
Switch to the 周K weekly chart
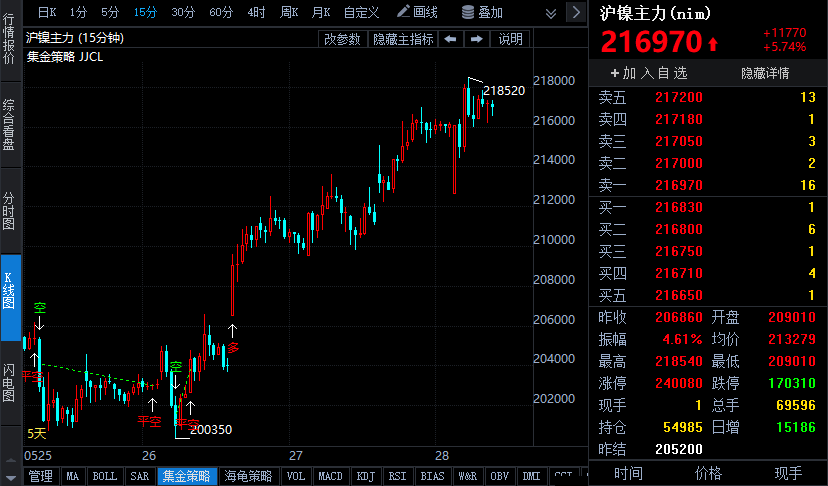(289, 12)
